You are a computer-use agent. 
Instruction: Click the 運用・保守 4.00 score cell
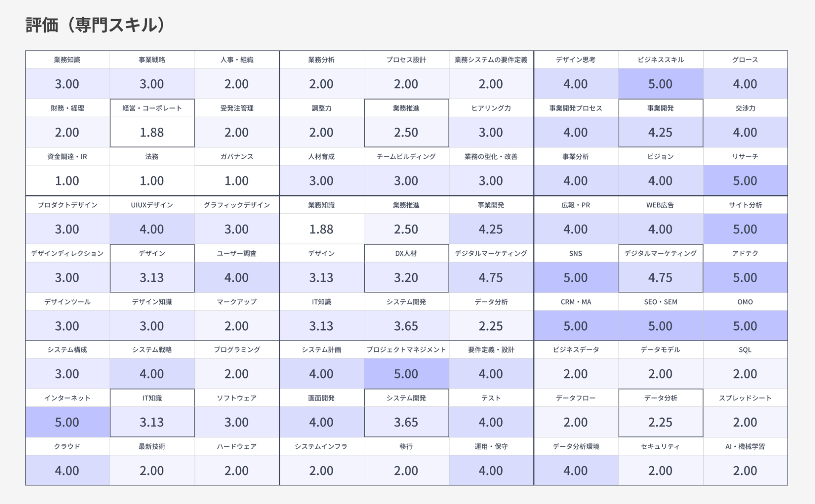491,470
